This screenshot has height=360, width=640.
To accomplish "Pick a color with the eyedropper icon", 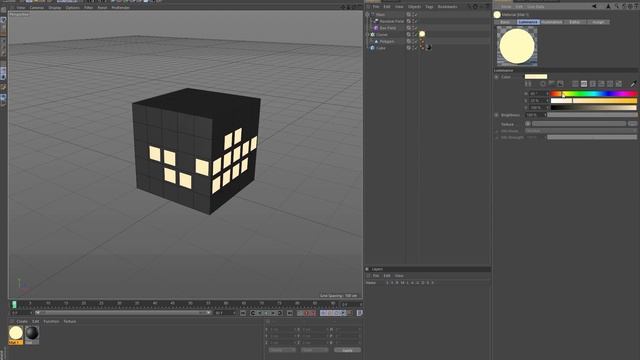I will [633, 84].
